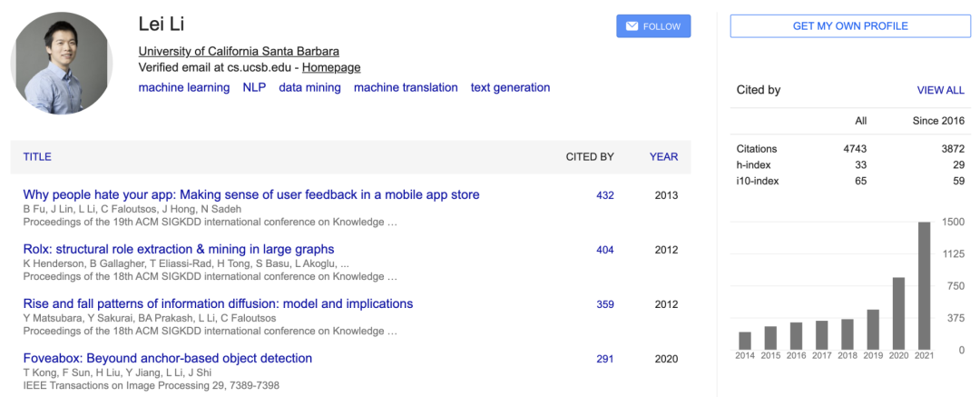980x397 pixels.
Task: View the 432 citations count
Action: [x=605, y=195]
